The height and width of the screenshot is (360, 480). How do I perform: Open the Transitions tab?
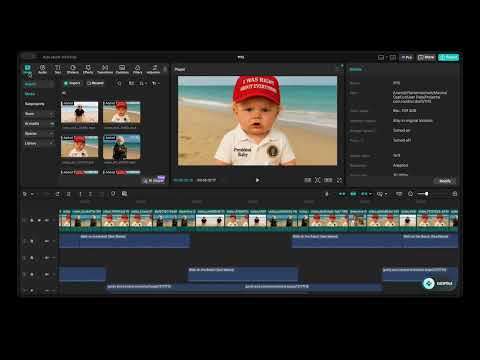coord(105,69)
